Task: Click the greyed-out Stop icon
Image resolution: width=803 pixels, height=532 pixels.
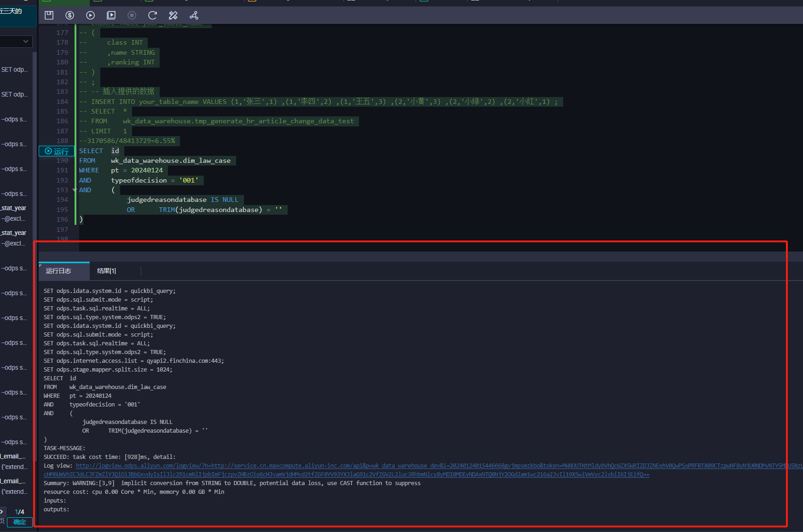Action: click(132, 15)
